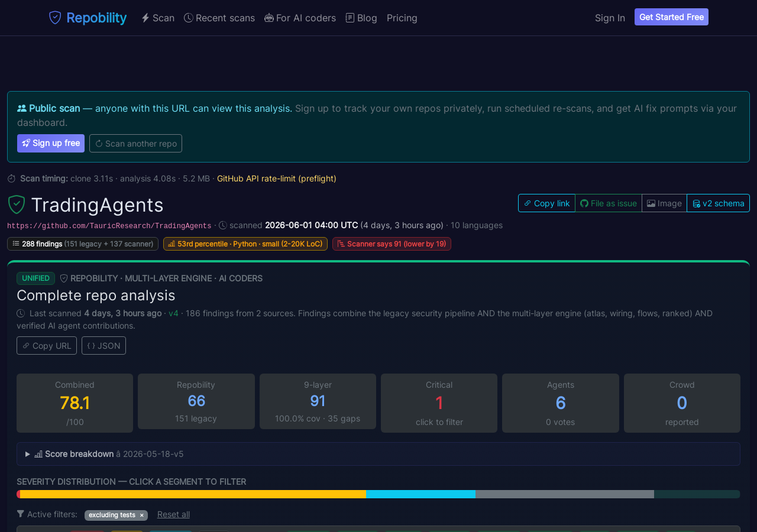The width and height of the screenshot is (757, 532).
Task: Select the Repobility 66 score card
Action: 196,401
